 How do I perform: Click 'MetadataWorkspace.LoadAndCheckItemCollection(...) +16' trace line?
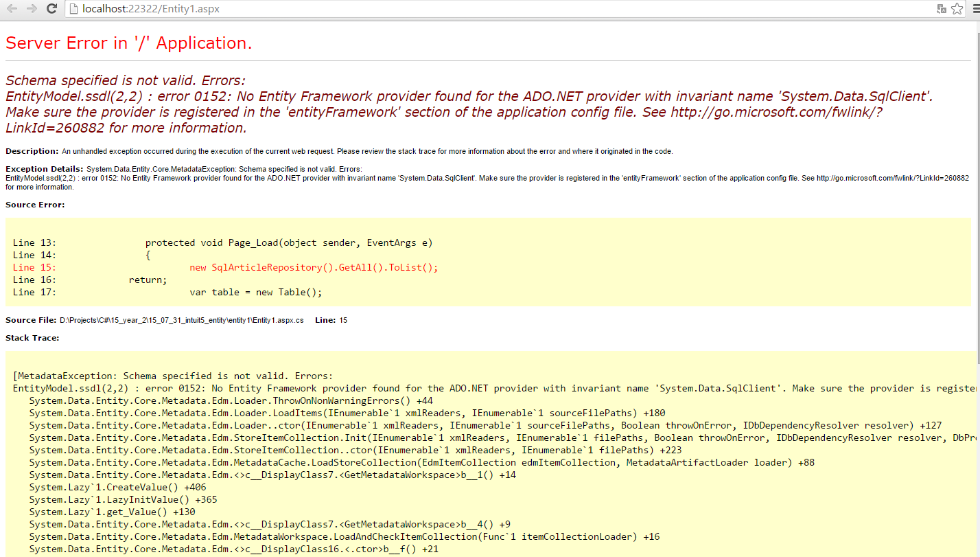click(345, 536)
